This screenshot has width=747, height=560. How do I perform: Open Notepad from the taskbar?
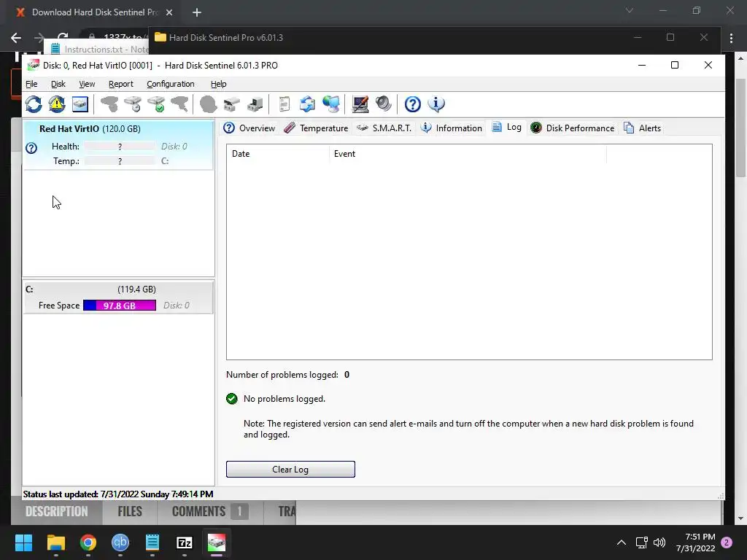click(x=152, y=542)
